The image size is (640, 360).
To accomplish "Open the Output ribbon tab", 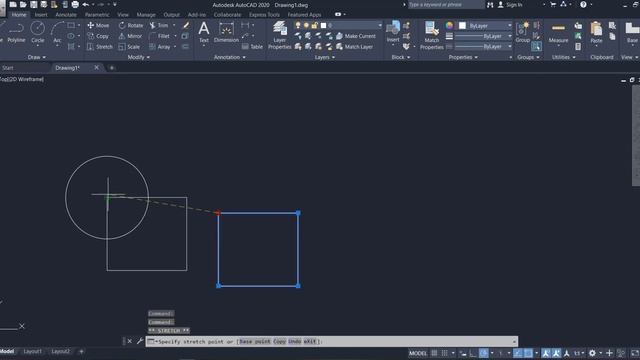I will [x=171, y=15].
